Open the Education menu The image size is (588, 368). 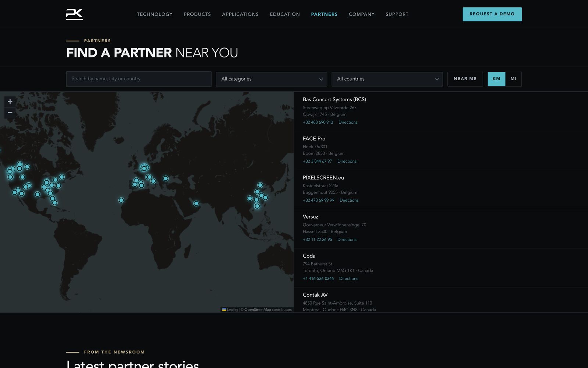pyautogui.click(x=285, y=14)
